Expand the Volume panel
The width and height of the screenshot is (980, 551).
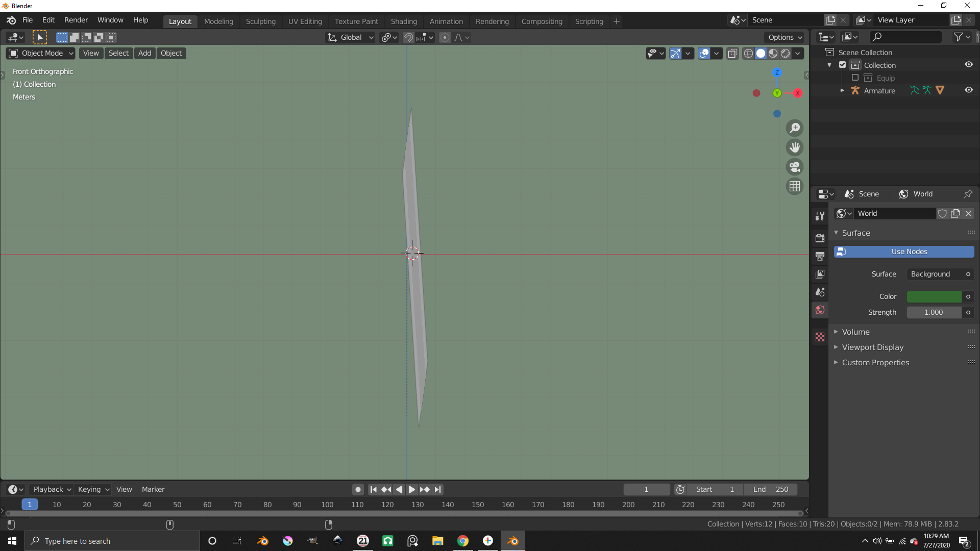pyautogui.click(x=856, y=332)
